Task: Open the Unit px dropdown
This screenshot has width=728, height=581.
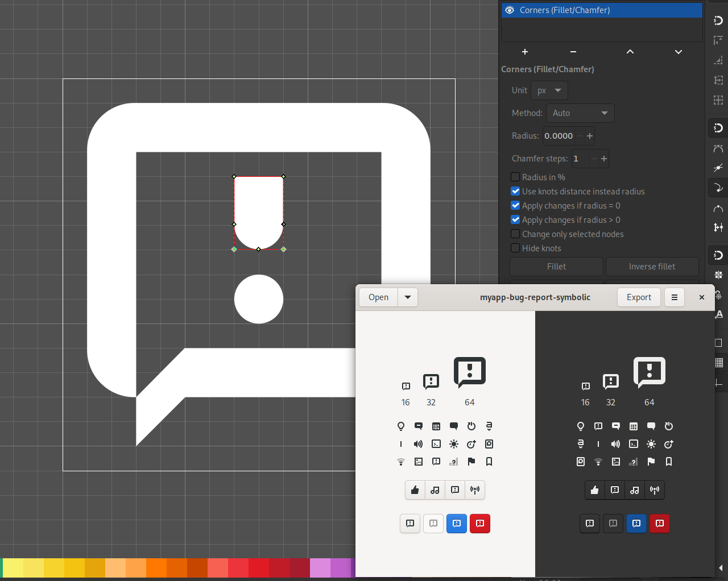Action: pos(549,90)
